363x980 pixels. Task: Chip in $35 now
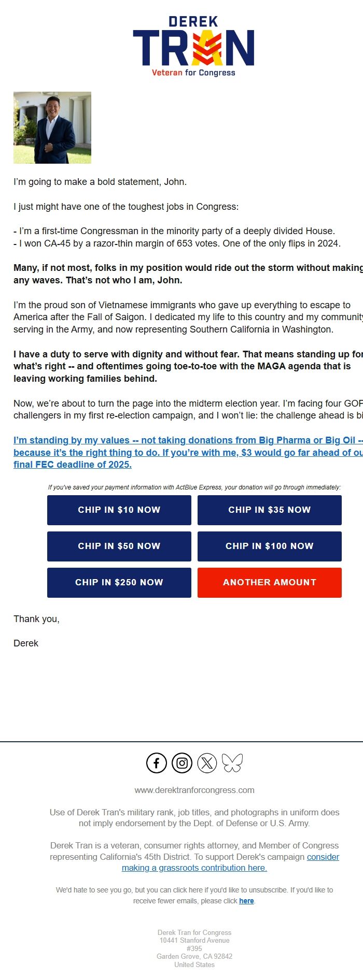(x=269, y=510)
